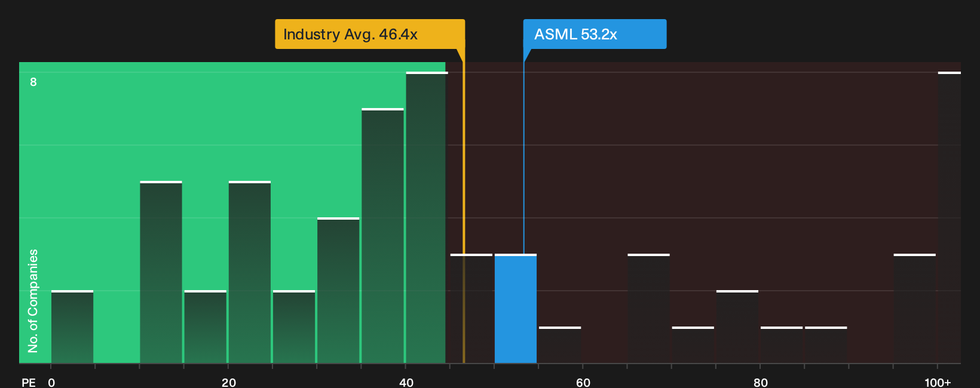This screenshot has height=388, width=980.
Task: Click the bar for PE 35-40
Action: (x=382, y=236)
